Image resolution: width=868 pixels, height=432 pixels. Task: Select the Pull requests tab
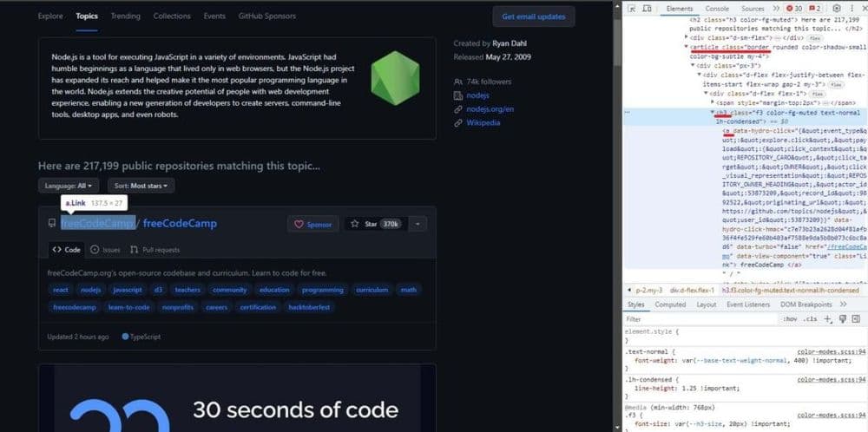pyautogui.click(x=155, y=250)
